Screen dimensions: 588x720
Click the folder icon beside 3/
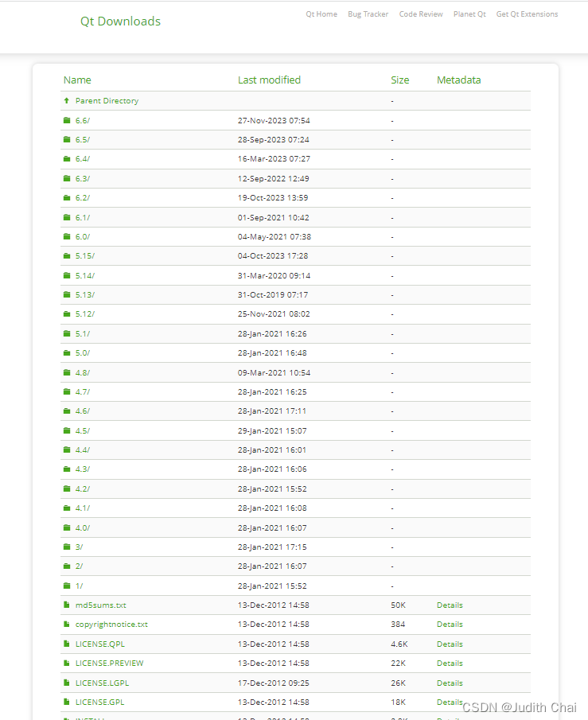pyautogui.click(x=67, y=547)
